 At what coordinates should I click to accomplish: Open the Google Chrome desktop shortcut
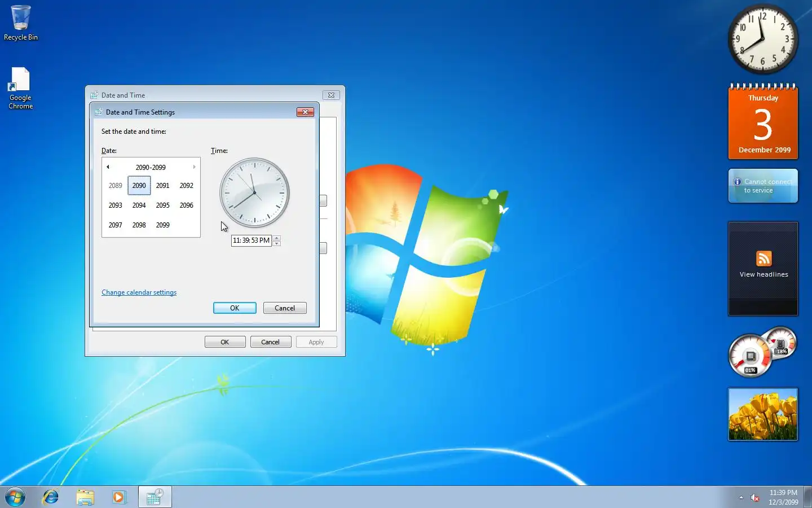pyautogui.click(x=20, y=89)
